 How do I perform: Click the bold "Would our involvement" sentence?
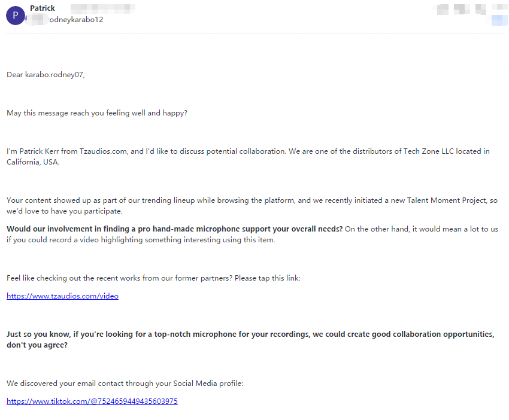click(x=174, y=229)
